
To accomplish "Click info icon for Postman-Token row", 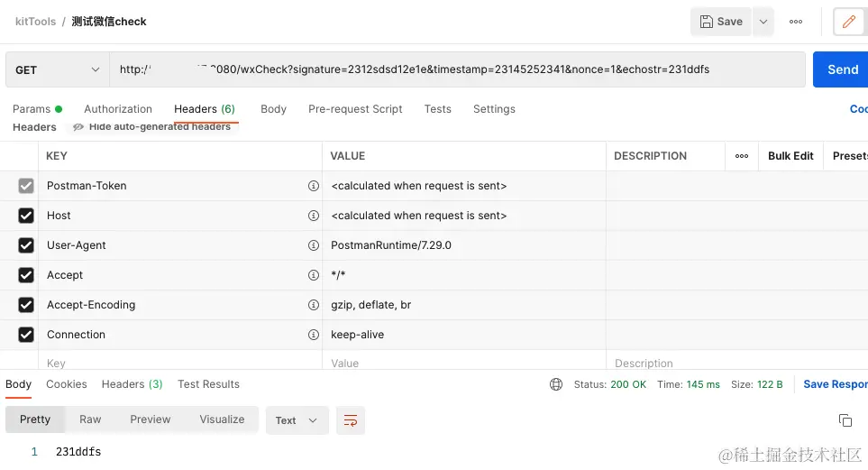I will (314, 186).
